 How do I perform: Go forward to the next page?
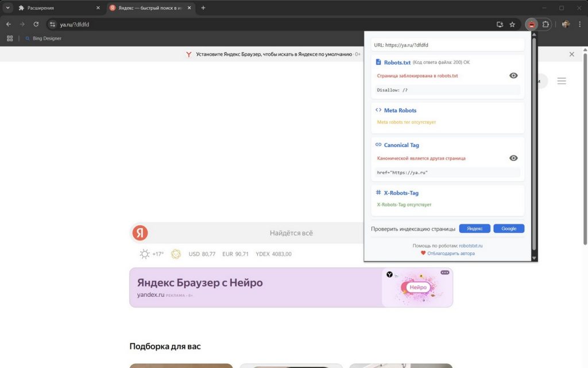(22, 24)
